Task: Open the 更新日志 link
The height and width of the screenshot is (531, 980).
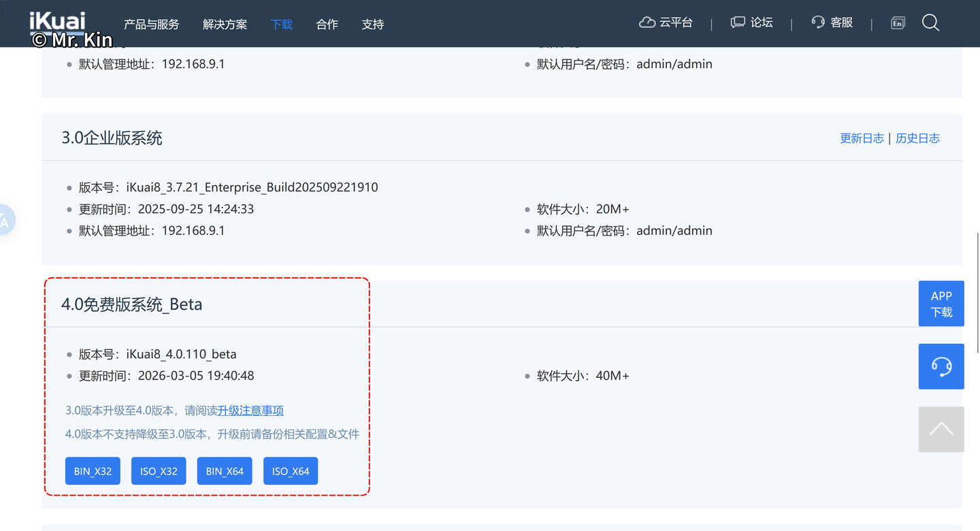Action: click(862, 138)
